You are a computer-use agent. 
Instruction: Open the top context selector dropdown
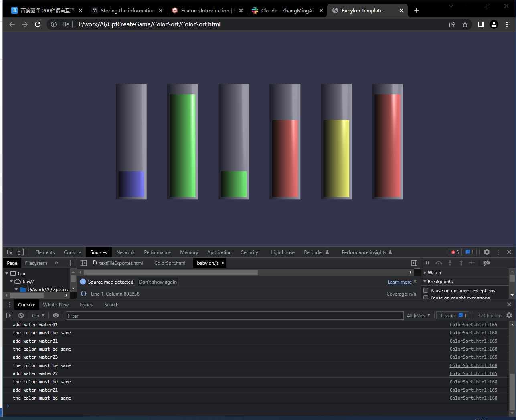tap(38, 316)
